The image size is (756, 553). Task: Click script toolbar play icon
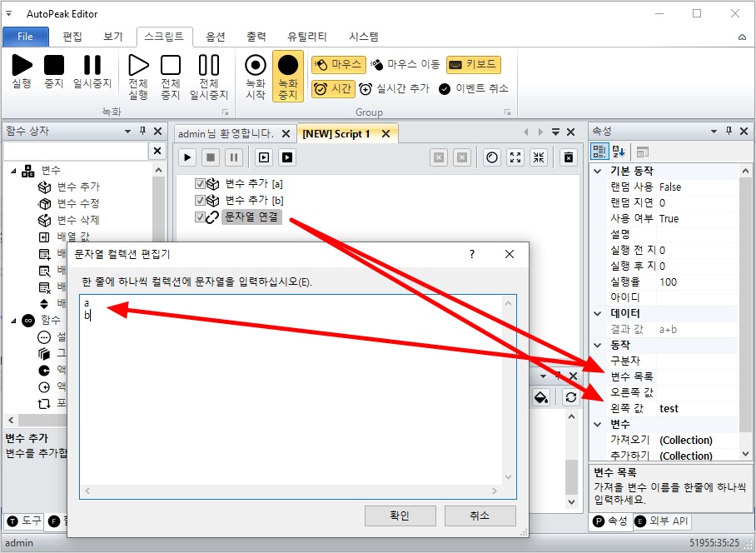point(187,157)
